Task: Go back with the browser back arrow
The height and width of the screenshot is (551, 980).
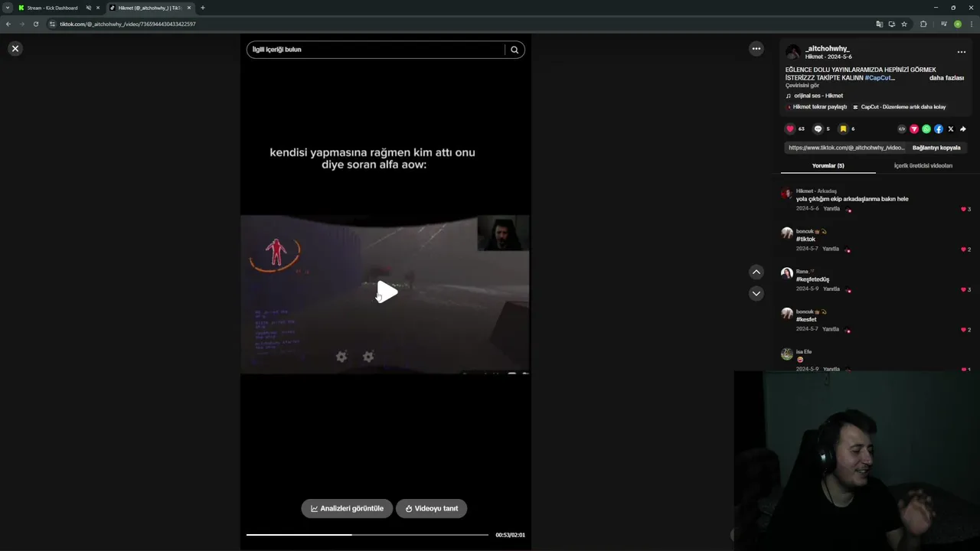Action: tap(8, 24)
